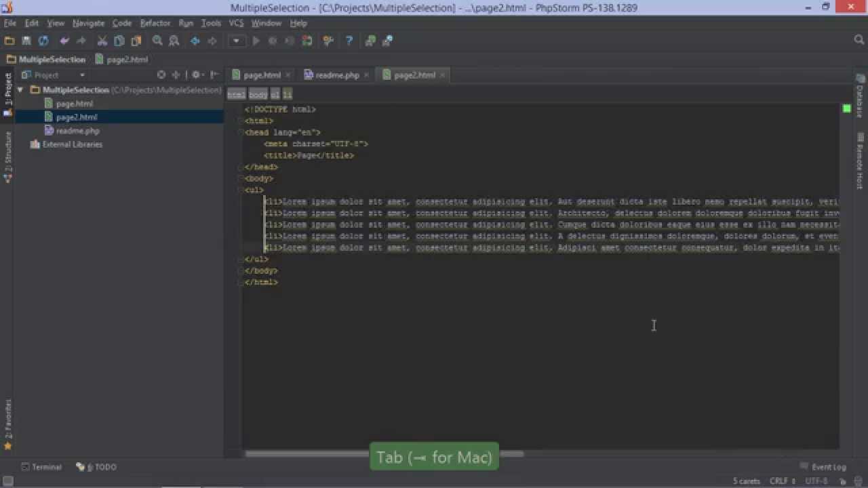Switch to the readme.php editor tab

[x=337, y=75]
